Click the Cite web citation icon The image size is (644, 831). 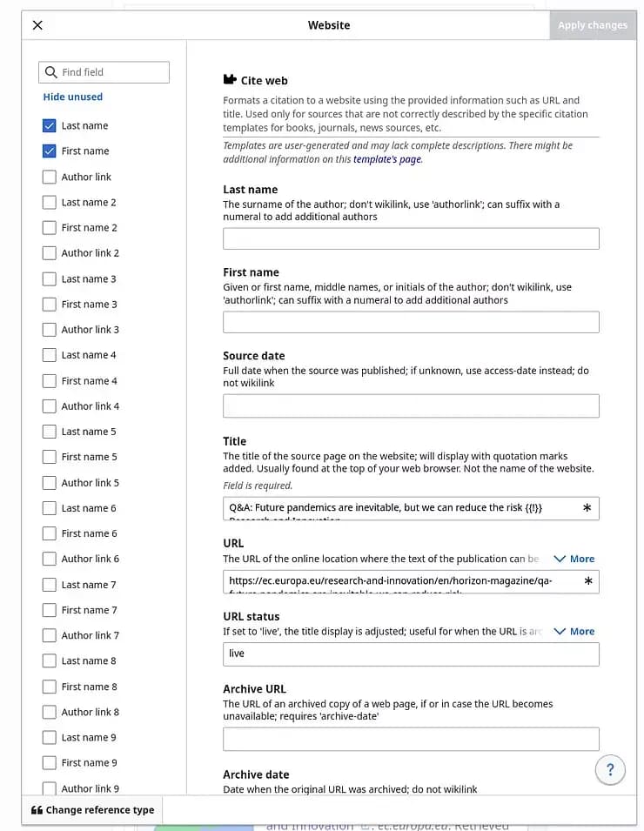tap(231, 79)
